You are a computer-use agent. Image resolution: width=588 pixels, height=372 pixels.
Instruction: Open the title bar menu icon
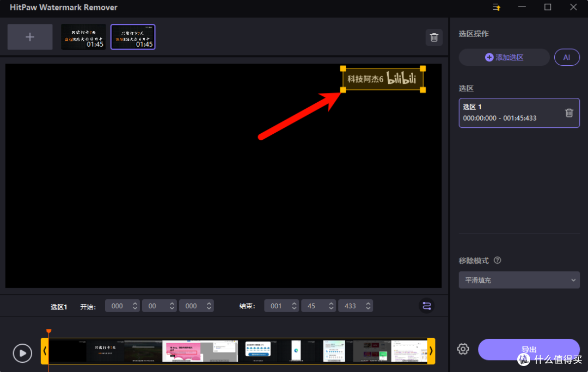pyautogui.click(x=497, y=7)
